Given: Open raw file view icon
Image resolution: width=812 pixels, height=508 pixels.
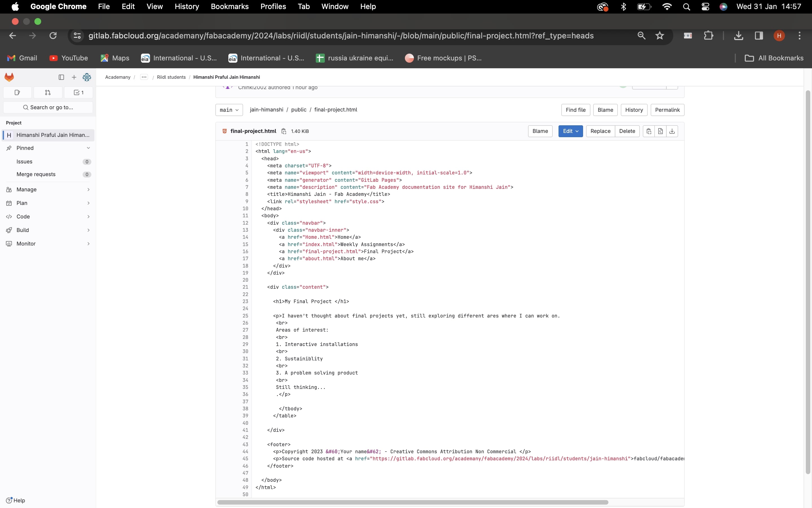Looking at the screenshot, I should (660, 131).
